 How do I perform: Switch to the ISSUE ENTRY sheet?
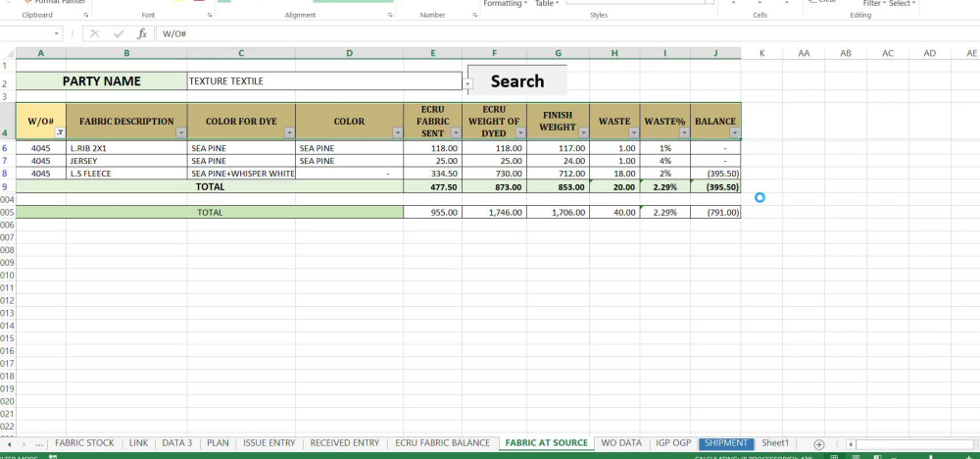point(269,442)
